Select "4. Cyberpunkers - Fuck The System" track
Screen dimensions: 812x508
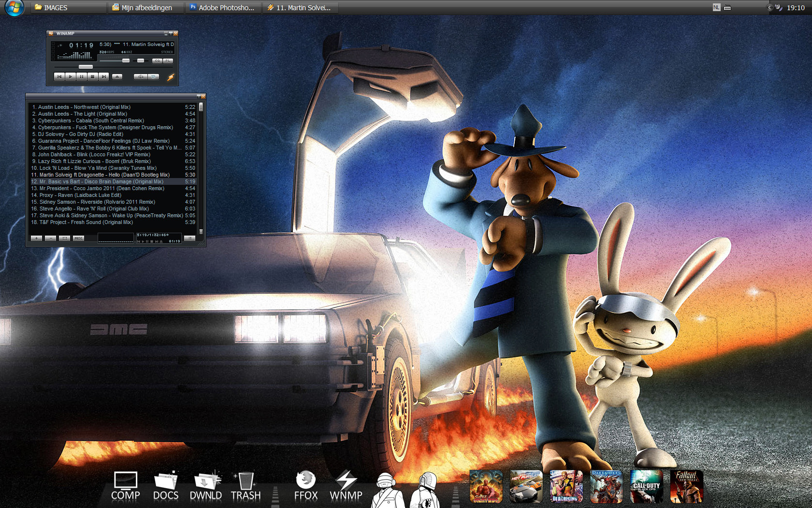coord(114,127)
